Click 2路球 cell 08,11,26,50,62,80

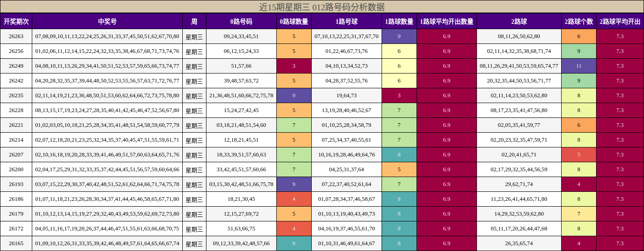pos(519,36)
